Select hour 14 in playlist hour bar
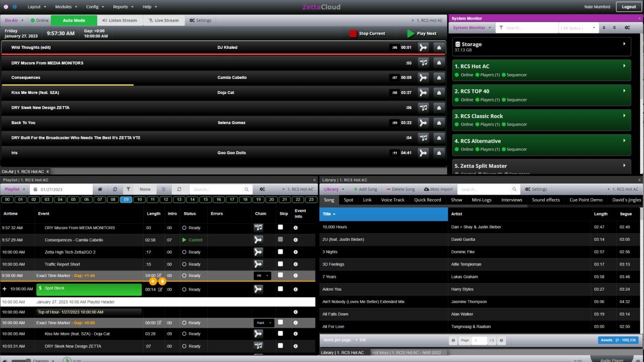This screenshot has width=644, height=362. 192,200
